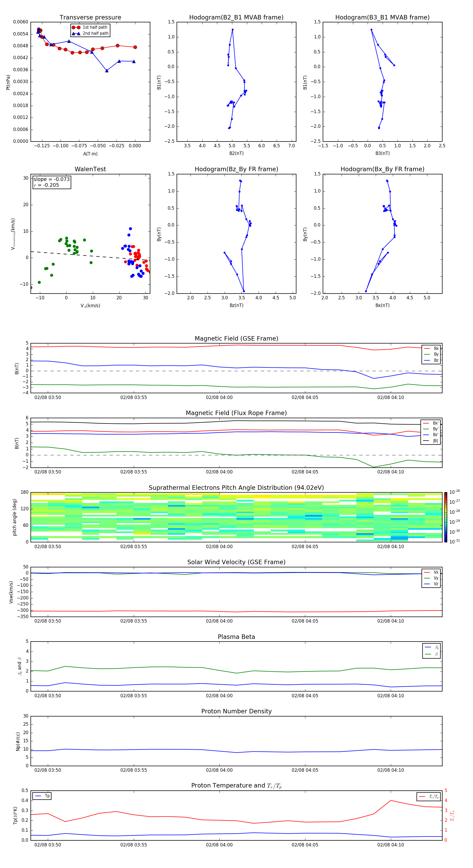Click the "Hodogram(Bx_By FR frame)" title
This screenshot has height=868, width=473.
[382, 169]
